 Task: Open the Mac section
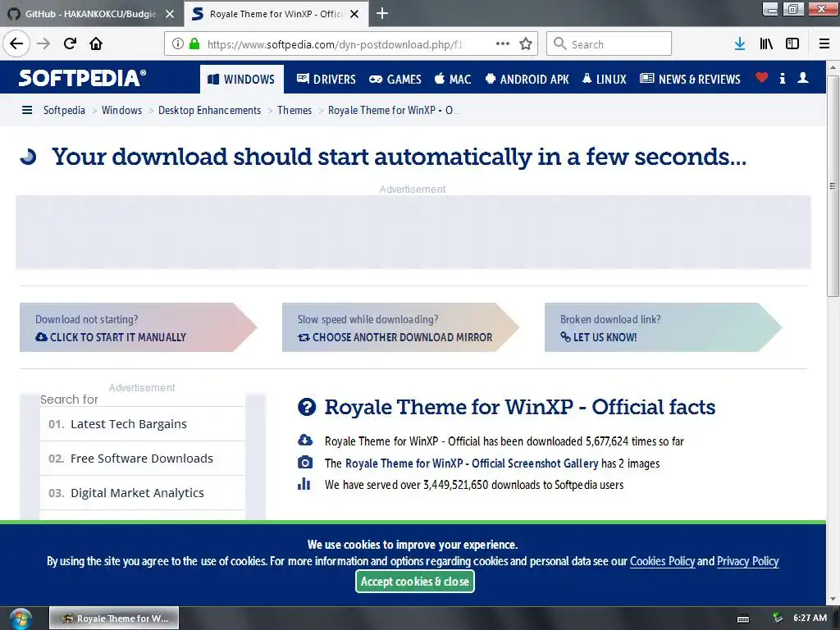pyautogui.click(x=453, y=80)
